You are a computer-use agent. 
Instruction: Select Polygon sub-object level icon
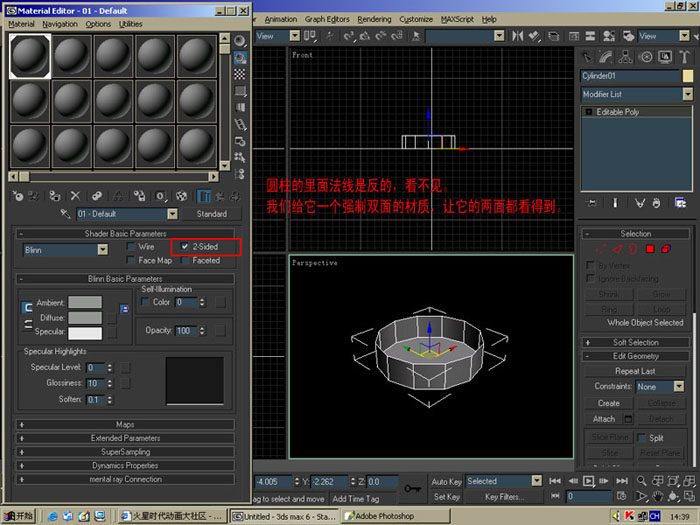click(650, 249)
